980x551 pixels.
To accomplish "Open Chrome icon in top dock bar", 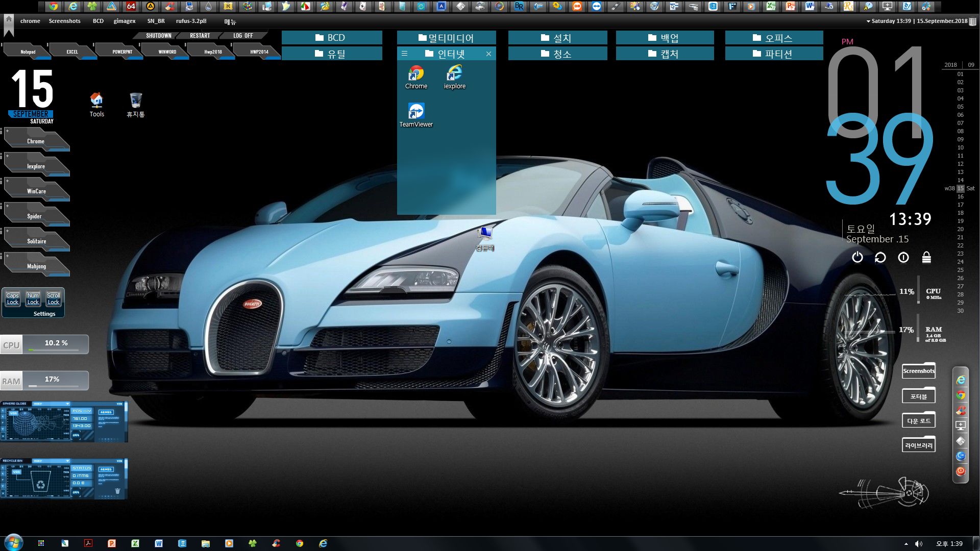I will 53,6.
